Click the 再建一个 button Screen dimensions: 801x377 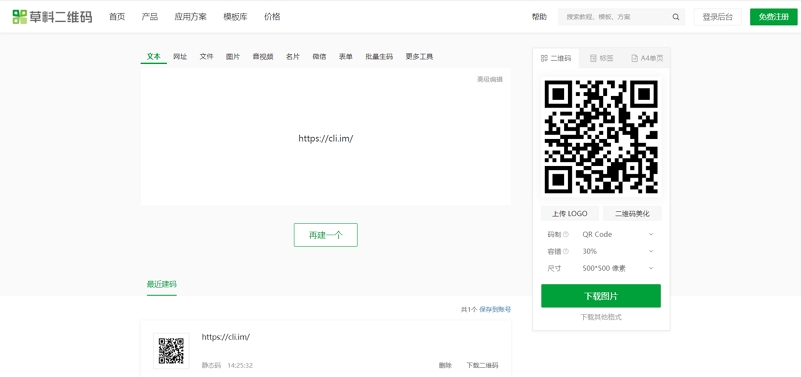[x=325, y=235]
